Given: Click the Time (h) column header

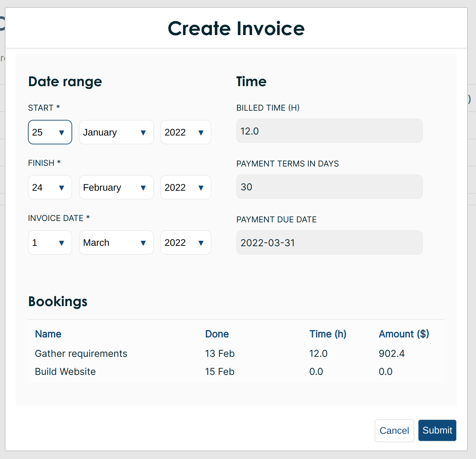Looking at the screenshot, I should pos(328,334).
